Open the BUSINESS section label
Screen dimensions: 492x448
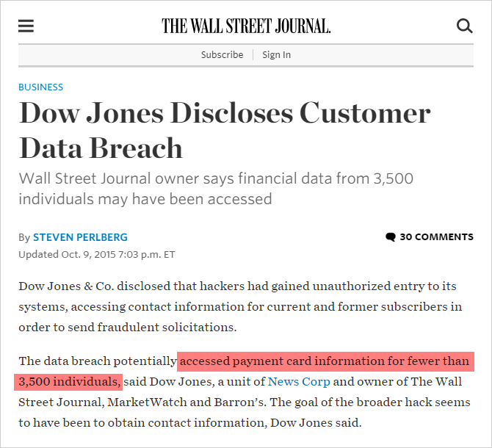[41, 87]
